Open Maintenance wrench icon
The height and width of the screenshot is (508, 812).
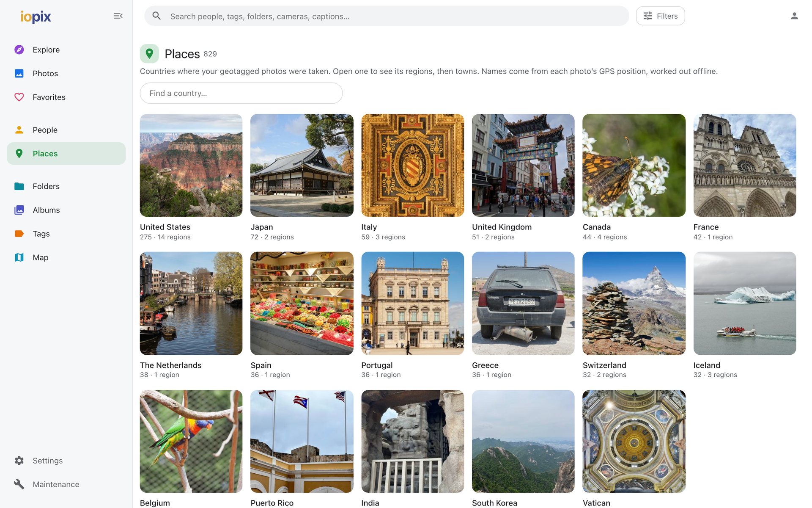(x=19, y=484)
